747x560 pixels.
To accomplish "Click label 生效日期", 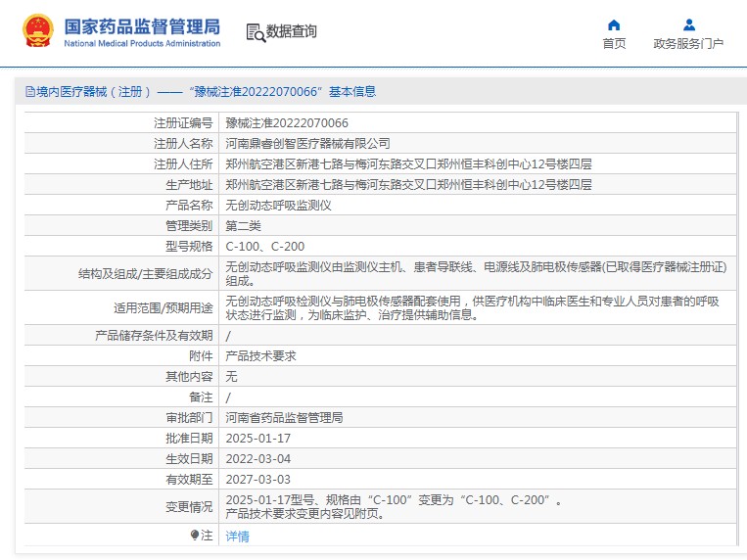I will (x=189, y=458).
